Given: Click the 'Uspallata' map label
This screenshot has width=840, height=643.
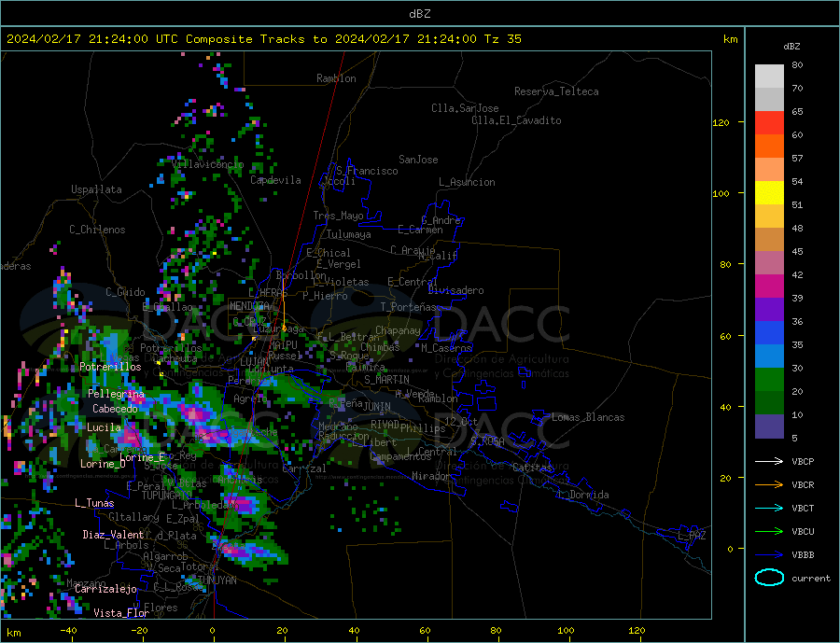Looking at the screenshot, I should 96,189.
